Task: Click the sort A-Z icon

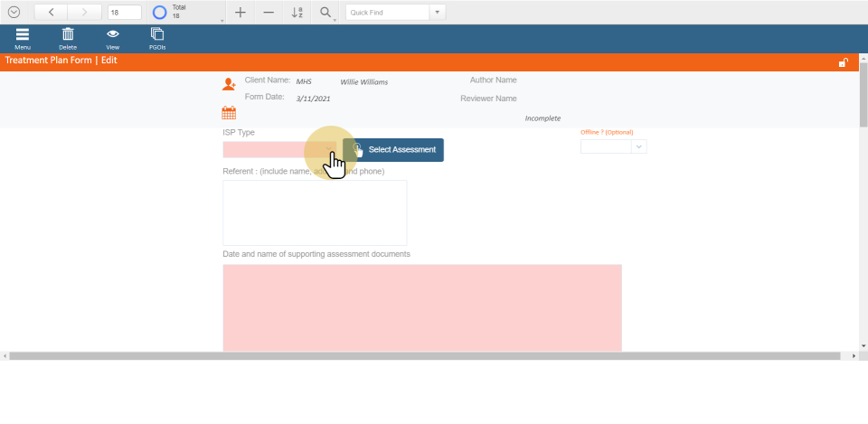Action: tap(297, 13)
